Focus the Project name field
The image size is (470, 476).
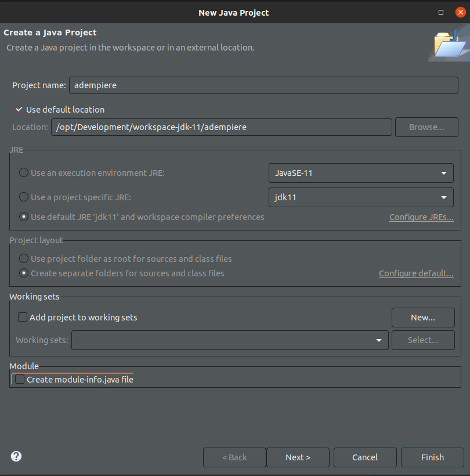[263, 85]
